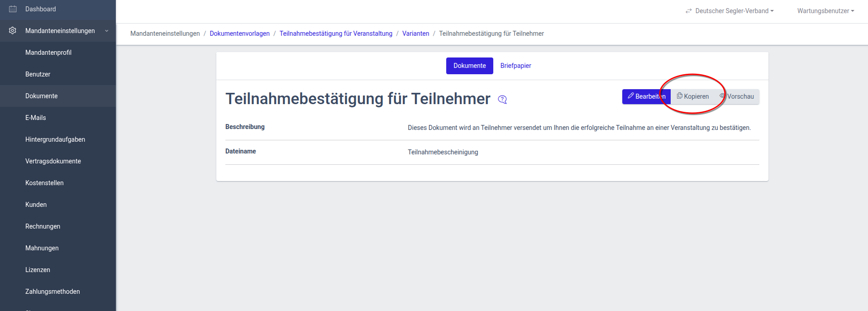868x311 pixels.
Task: Select Rechnungen in the sidebar
Action: [43, 226]
